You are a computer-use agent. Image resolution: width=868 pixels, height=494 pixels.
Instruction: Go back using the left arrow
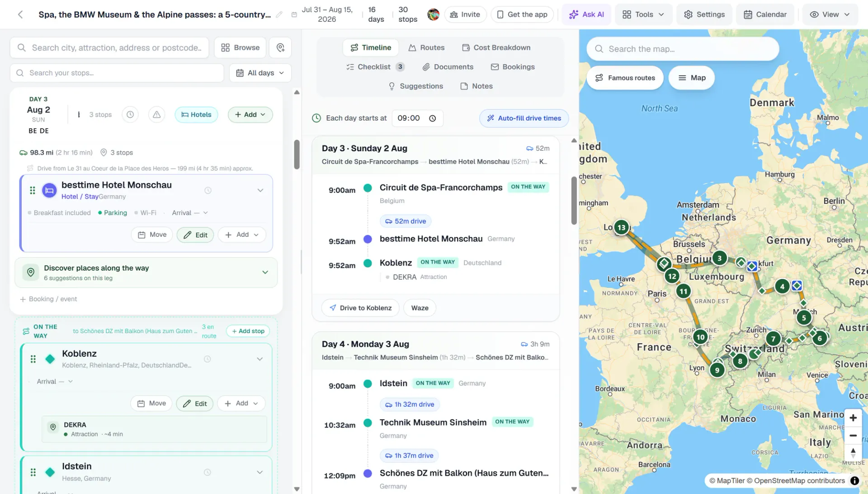point(20,14)
